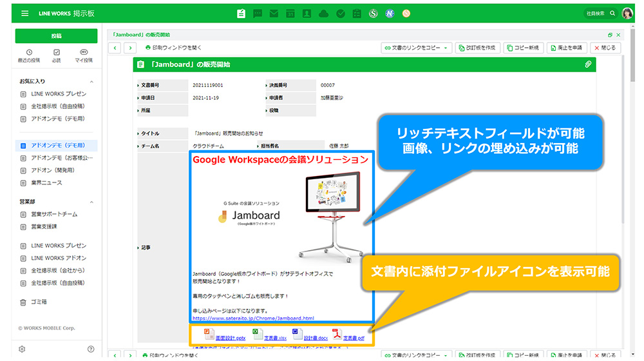Click top コピー新規 button
644x361 pixels.
[524, 48]
